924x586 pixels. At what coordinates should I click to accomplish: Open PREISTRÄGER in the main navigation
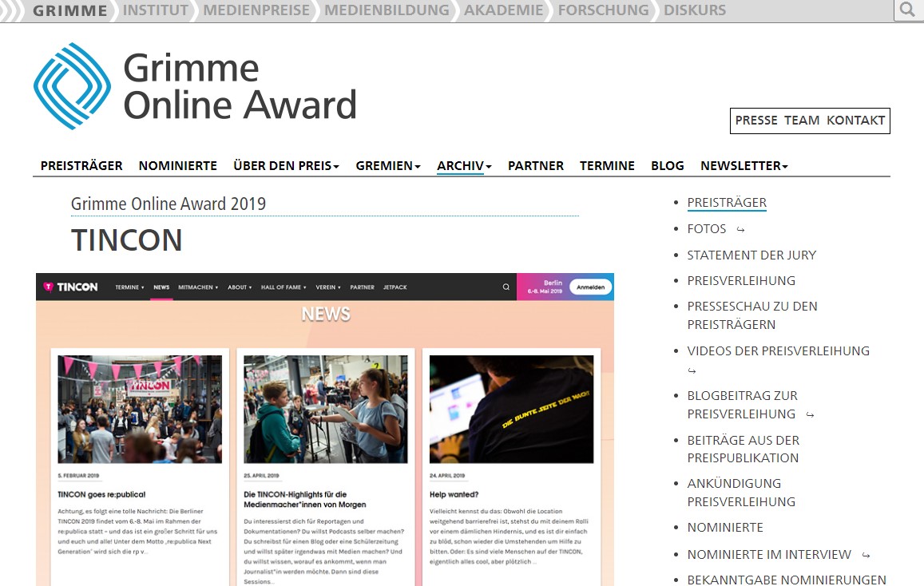point(81,166)
